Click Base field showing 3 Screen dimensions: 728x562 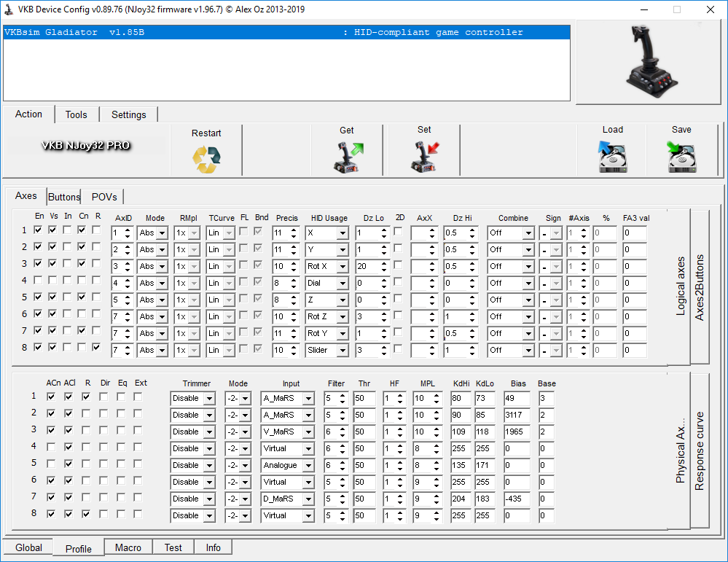(x=546, y=398)
